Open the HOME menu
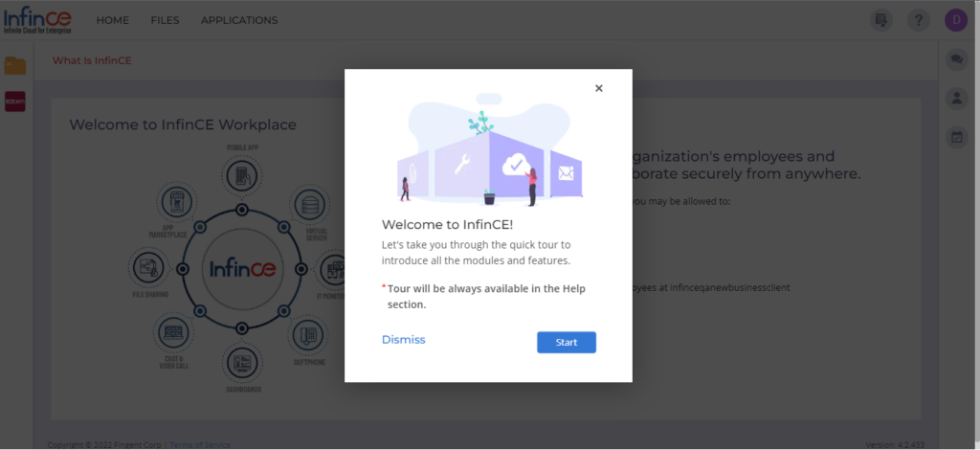This screenshot has height=450, width=980. (x=113, y=21)
